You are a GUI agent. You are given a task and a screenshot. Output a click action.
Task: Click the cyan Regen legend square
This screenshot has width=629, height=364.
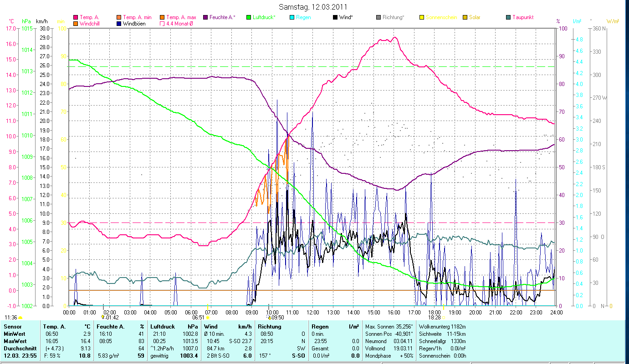[x=292, y=17]
